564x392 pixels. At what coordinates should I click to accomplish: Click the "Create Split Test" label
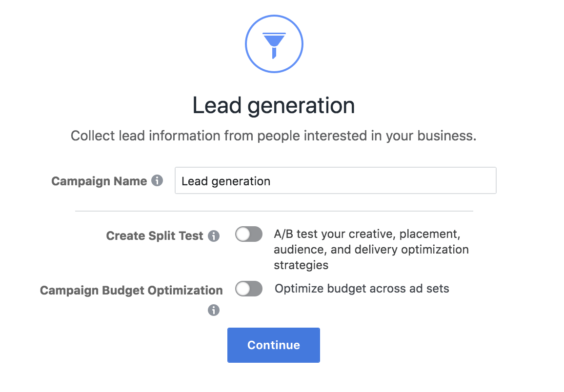point(155,236)
